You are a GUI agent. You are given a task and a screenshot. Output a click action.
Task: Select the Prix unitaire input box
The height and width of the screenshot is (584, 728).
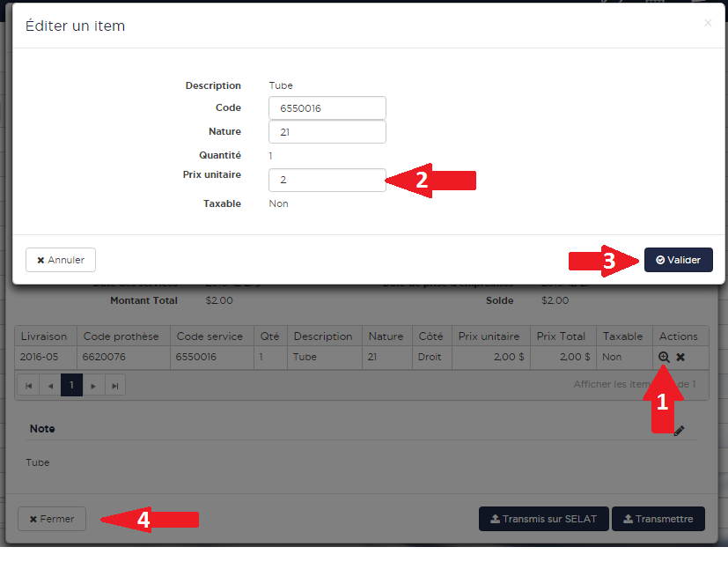[x=327, y=180]
